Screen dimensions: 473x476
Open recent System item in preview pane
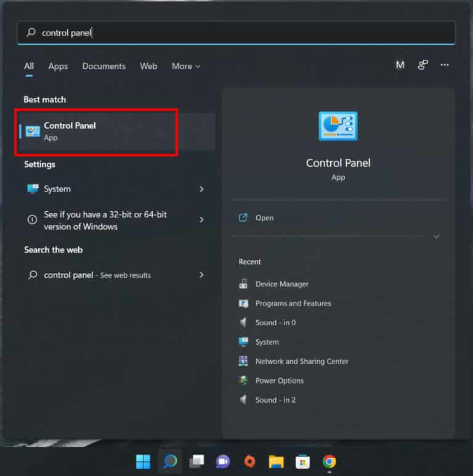pyautogui.click(x=267, y=342)
